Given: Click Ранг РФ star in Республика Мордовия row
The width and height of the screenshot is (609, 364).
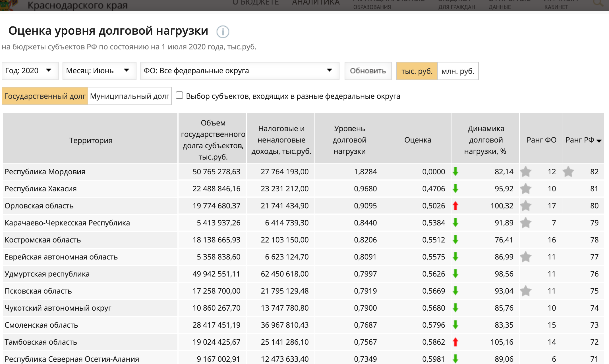Looking at the screenshot, I should click(x=568, y=171).
